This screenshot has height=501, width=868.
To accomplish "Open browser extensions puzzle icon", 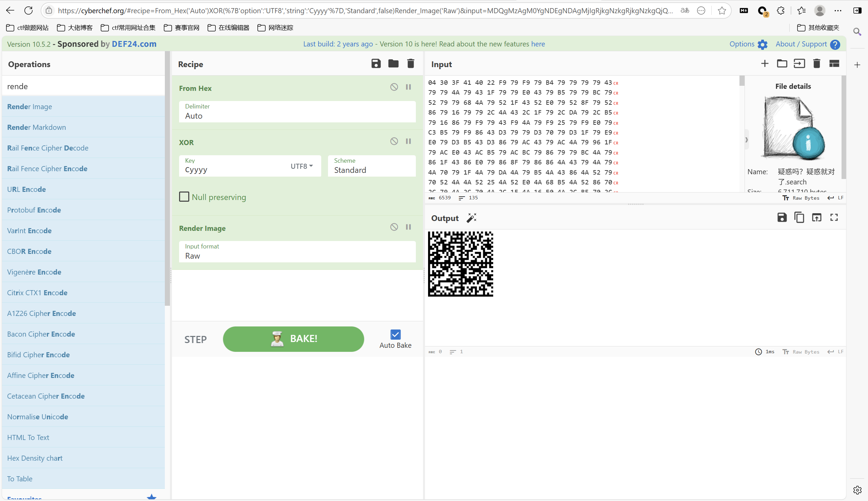I will coord(781,11).
